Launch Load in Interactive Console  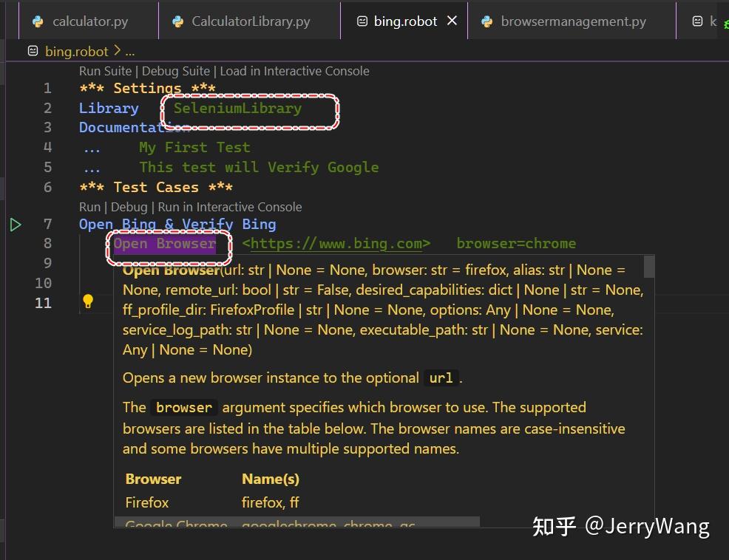pos(296,70)
